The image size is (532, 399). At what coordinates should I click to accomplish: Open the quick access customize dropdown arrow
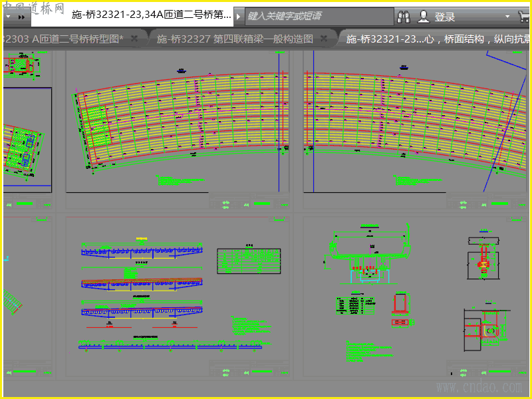8,17
